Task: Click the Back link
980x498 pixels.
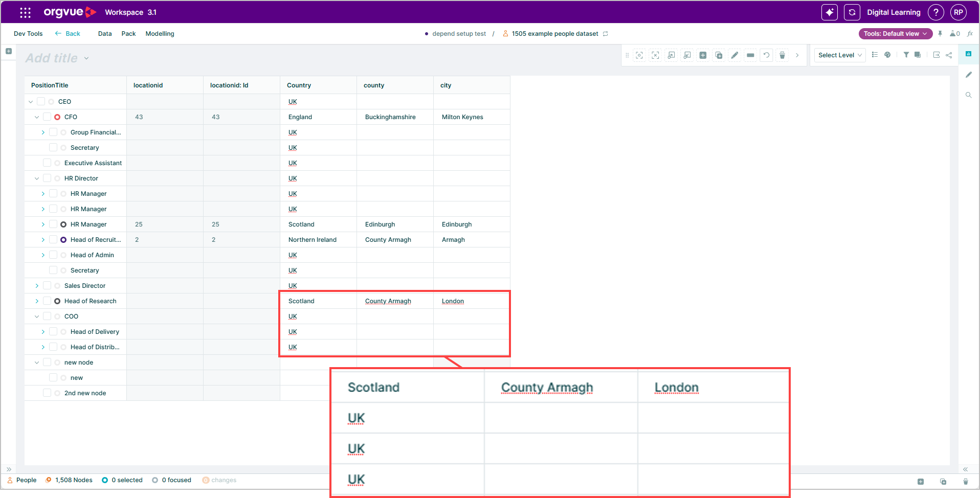Action: (68, 34)
